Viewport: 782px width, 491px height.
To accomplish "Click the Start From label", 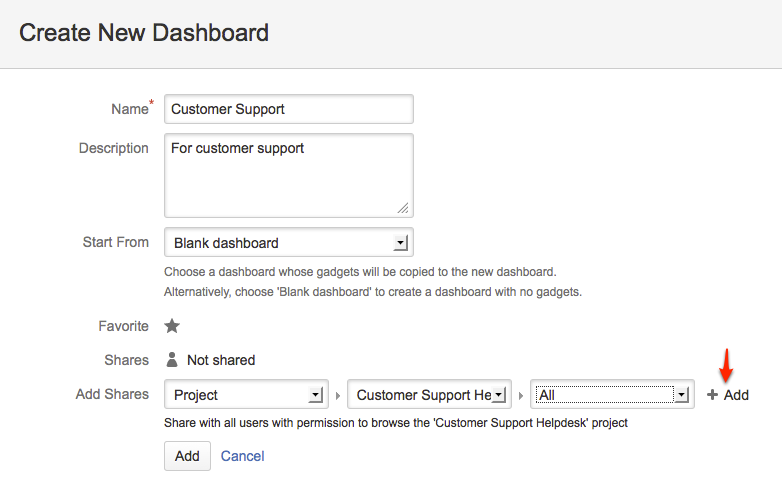I will (115, 242).
